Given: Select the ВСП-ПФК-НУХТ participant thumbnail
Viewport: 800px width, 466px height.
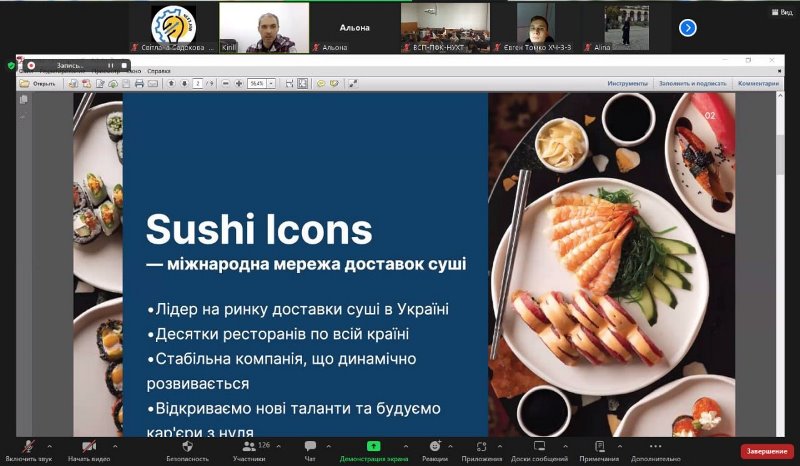Looking at the screenshot, I should (445, 28).
